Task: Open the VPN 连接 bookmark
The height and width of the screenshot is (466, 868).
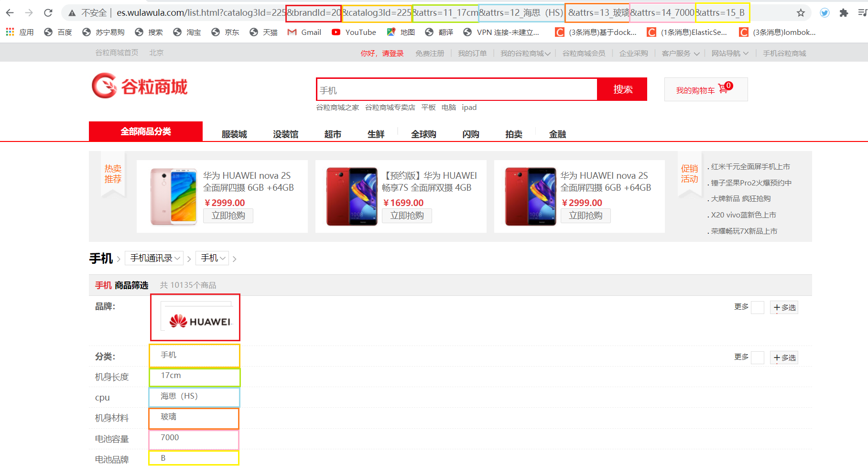Action: [501, 32]
